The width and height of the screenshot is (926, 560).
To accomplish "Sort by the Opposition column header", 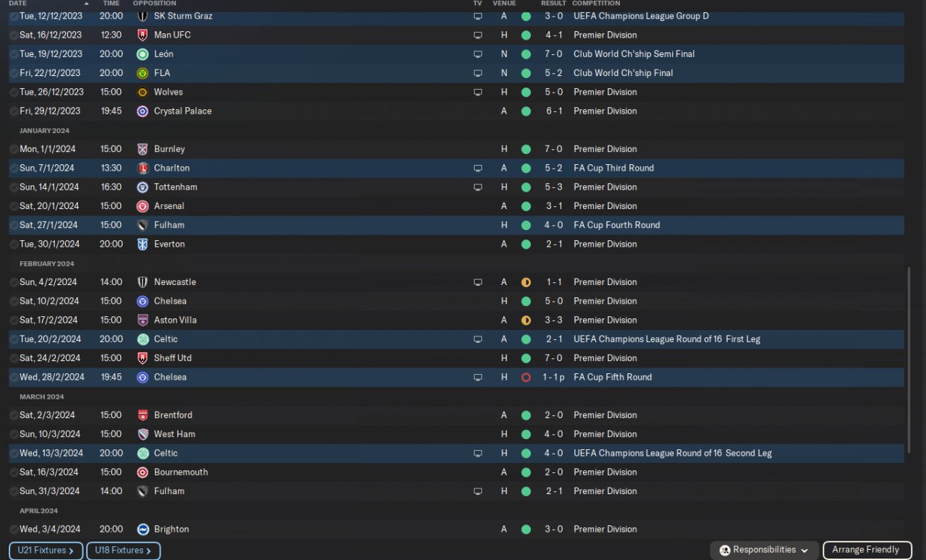I will click(x=154, y=4).
